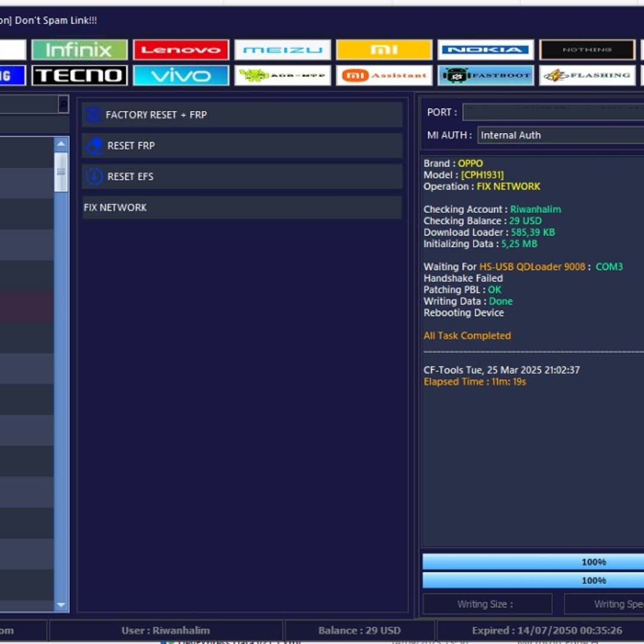Image resolution: width=644 pixels, height=644 pixels.
Task: Click the lower 100% progress bar
Action: (x=534, y=580)
